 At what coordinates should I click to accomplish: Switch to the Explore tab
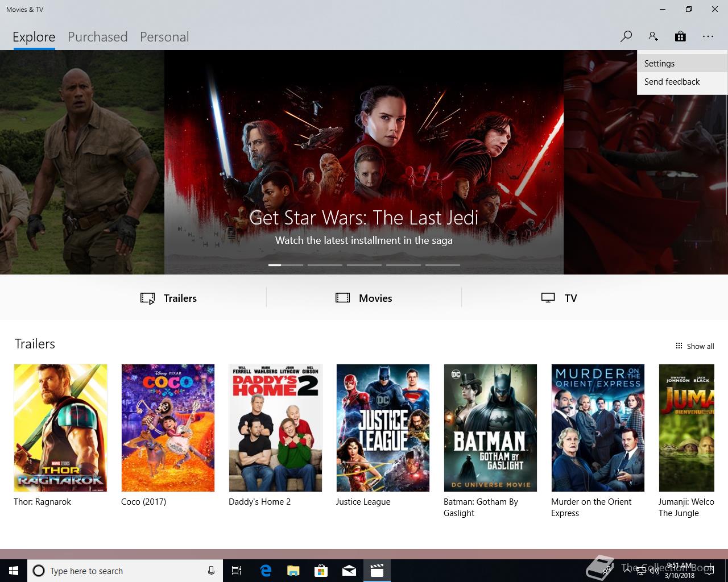(34, 37)
